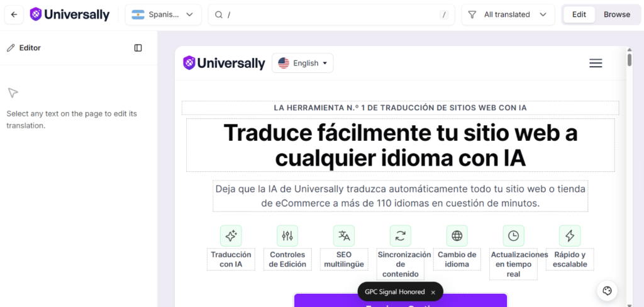Screen dimensions: 644x307
Task: Select the Deja que la IA paragraph
Action: coord(401,196)
